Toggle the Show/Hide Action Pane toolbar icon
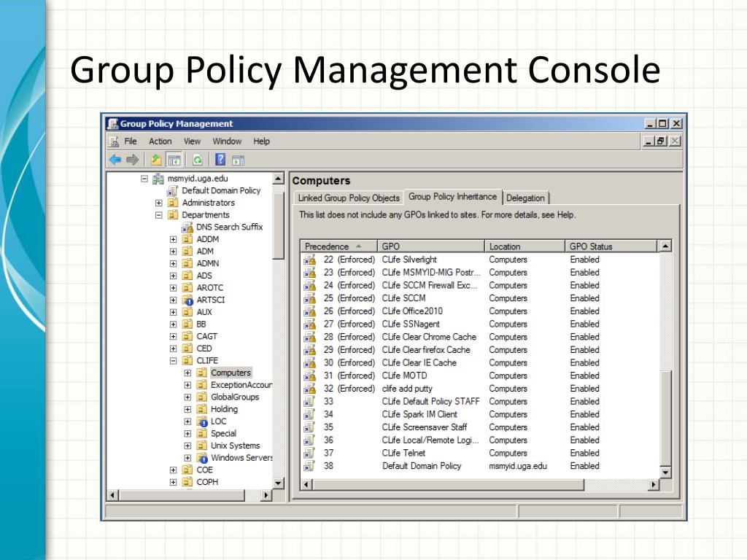Screen dimensions: 747x560 pos(239,160)
